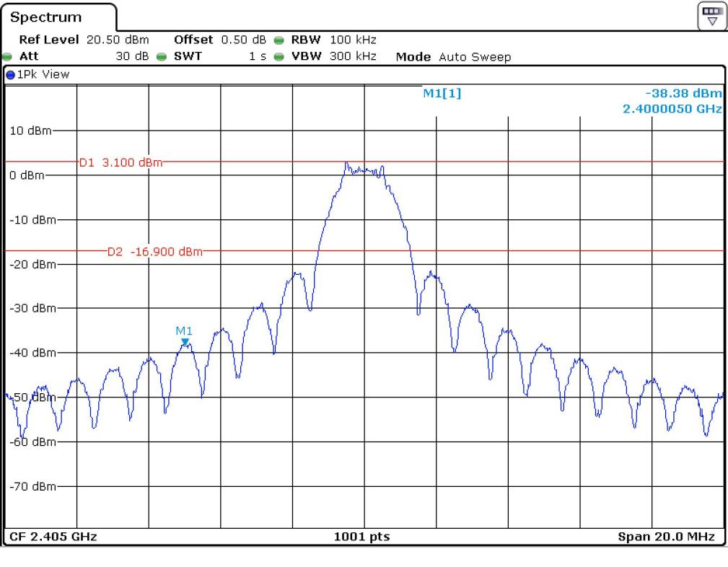Click the 2.4000050 GHz marker frequency readout
The height and width of the screenshot is (567, 728).
tap(672, 109)
